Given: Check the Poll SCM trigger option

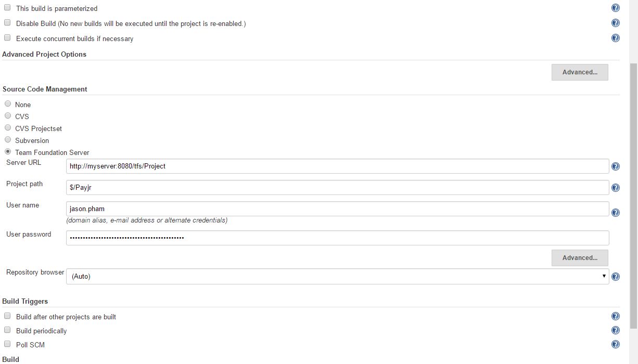Looking at the screenshot, I should (7, 344).
